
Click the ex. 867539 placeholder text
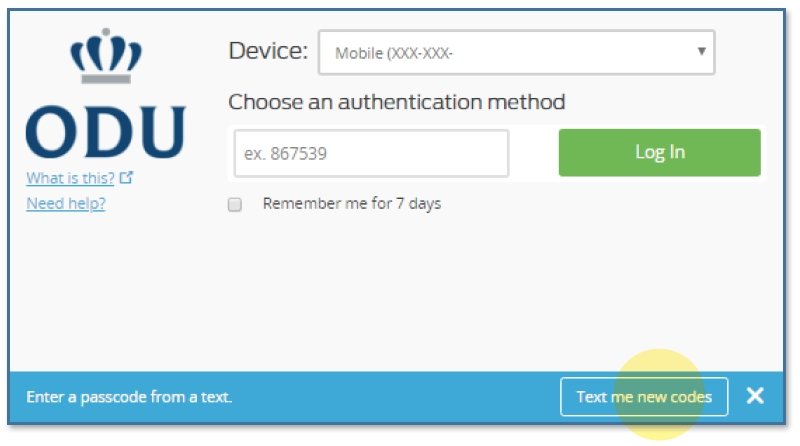point(286,155)
